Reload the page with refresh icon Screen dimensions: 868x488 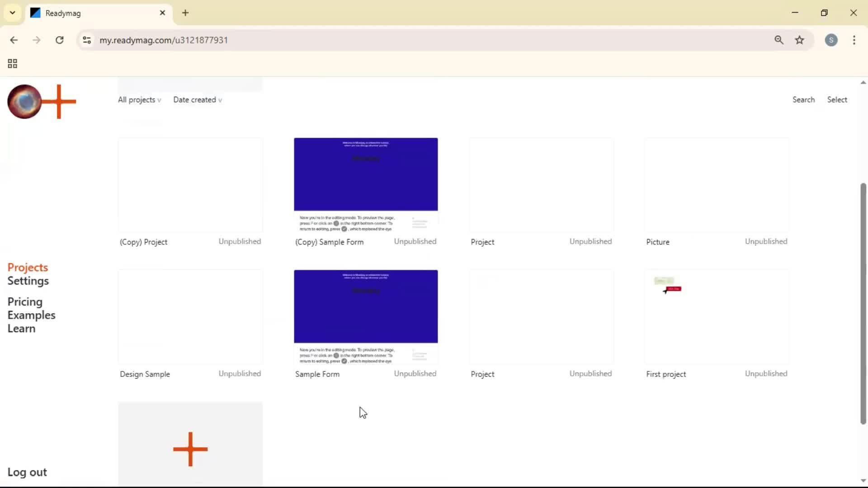click(59, 40)
